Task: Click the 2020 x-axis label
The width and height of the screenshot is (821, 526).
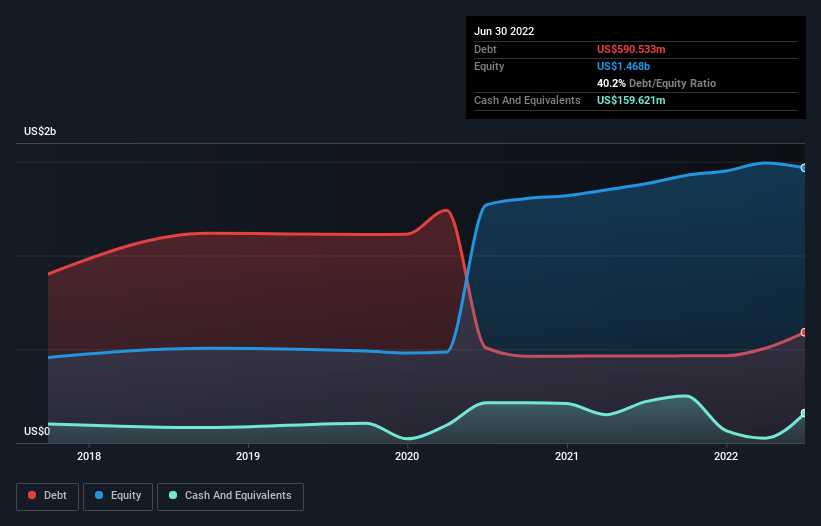Action: point(407,456)
